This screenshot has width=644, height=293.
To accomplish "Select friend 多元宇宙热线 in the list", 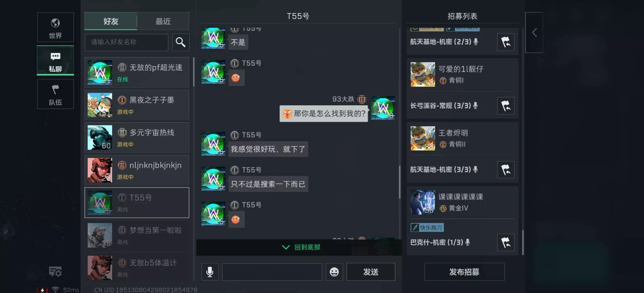I will pos(137,138).
